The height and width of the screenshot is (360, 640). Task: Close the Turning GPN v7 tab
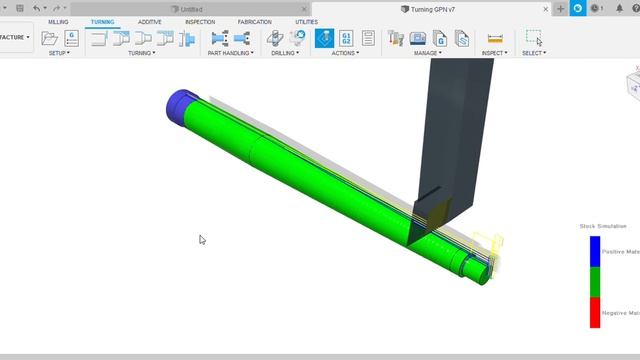(546, 9)
